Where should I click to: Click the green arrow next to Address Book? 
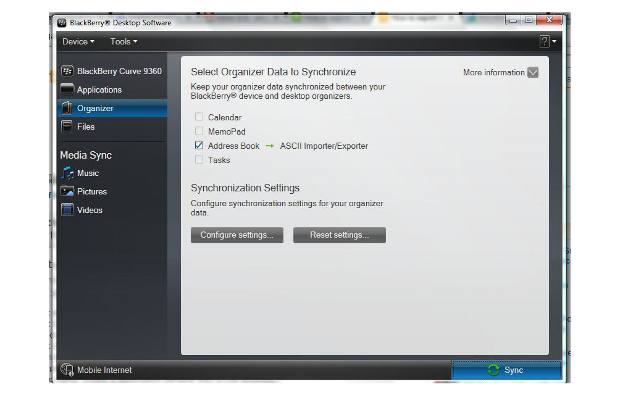coord(270,146)
